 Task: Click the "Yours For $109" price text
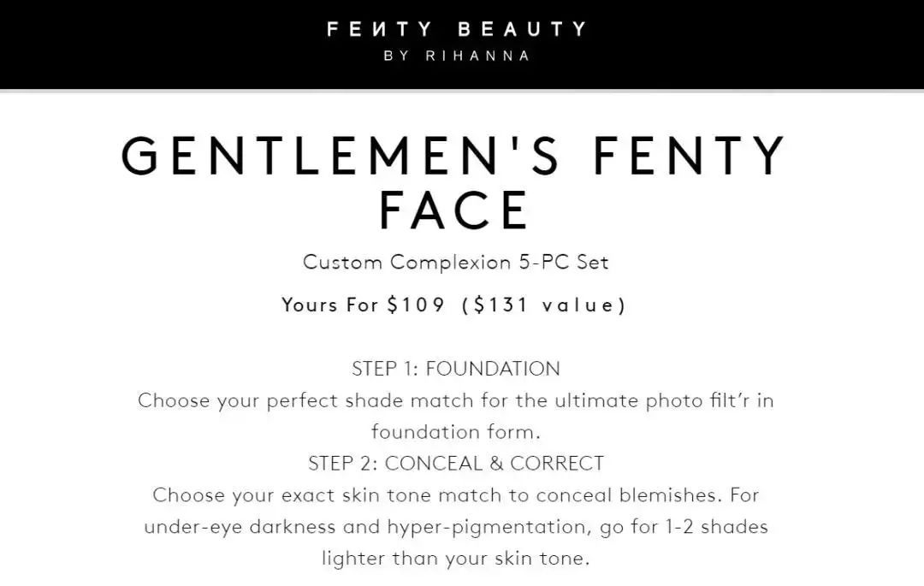pos(363,305)
